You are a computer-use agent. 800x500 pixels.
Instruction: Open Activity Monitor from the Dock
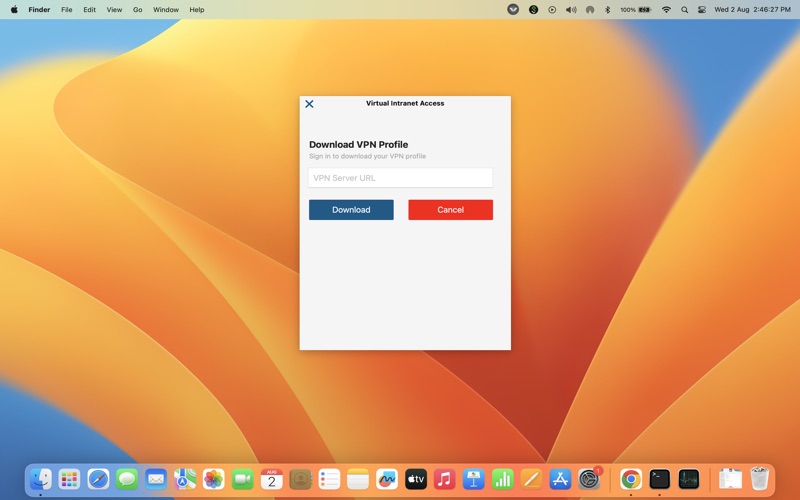click(688, 479)
